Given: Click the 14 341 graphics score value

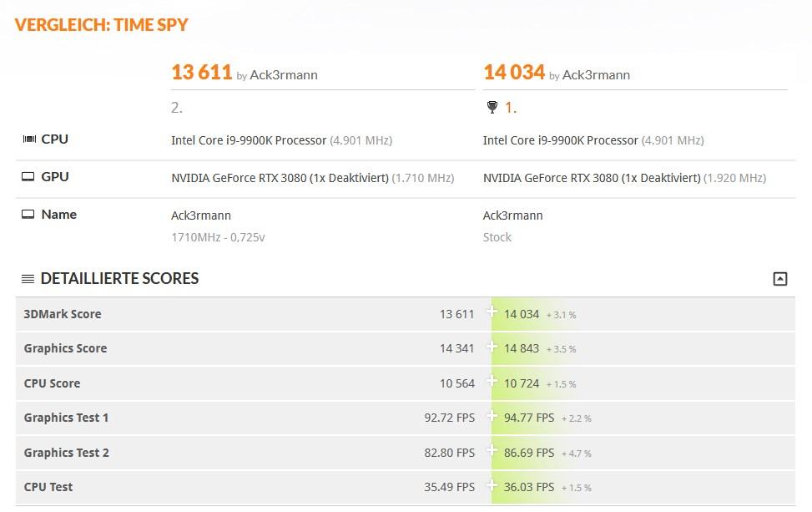Looking at the screenshot, I should 456,348.
